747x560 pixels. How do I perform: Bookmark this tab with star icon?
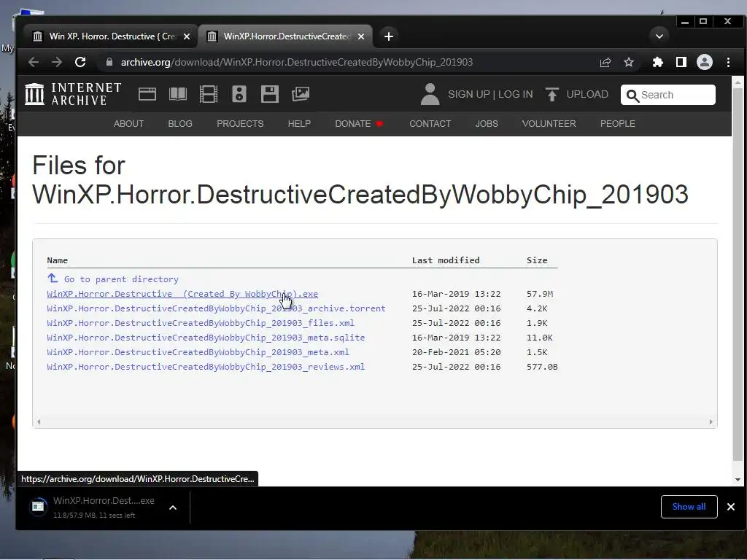click(629, 63)
